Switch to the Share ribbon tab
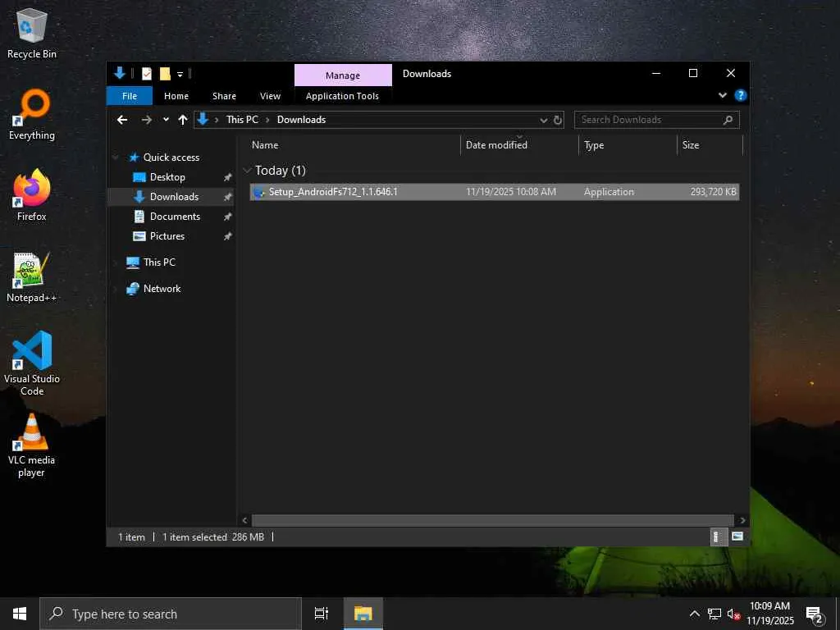The height and width of the screenshot is (630, 840). [x=224, y=96]
